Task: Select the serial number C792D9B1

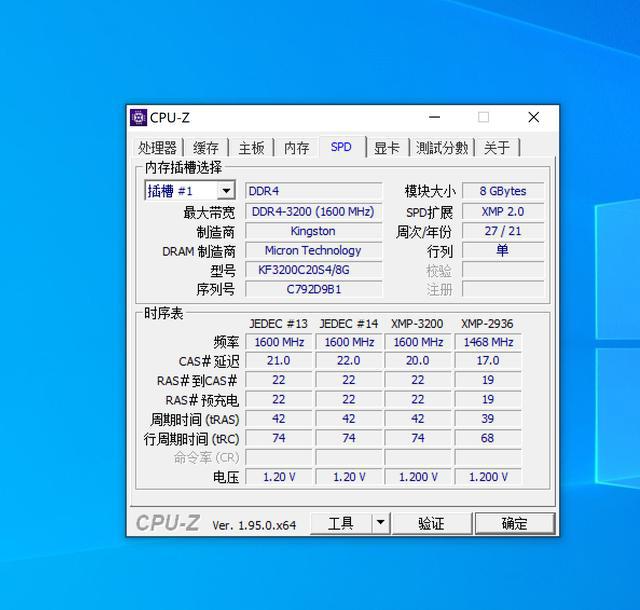Action: pos(313,289)
